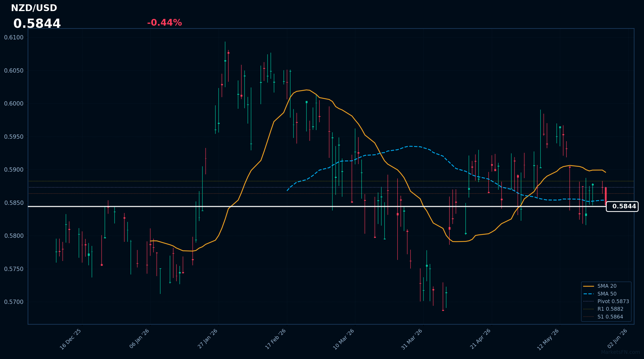
Task: Click the 0.5850 y-axis label
Action: pos(14,203)
